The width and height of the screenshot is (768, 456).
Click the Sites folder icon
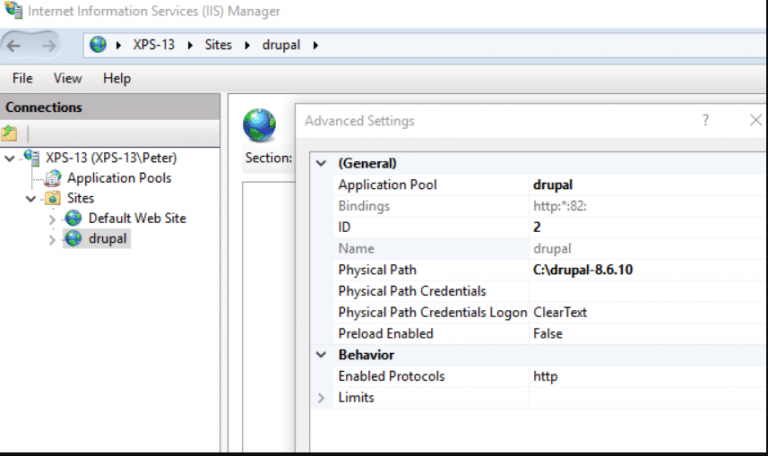(52, 198)
